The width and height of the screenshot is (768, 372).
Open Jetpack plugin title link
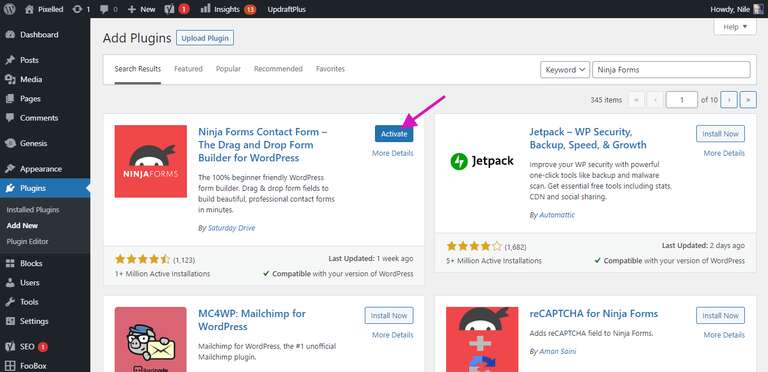click(x=588, y=139)
